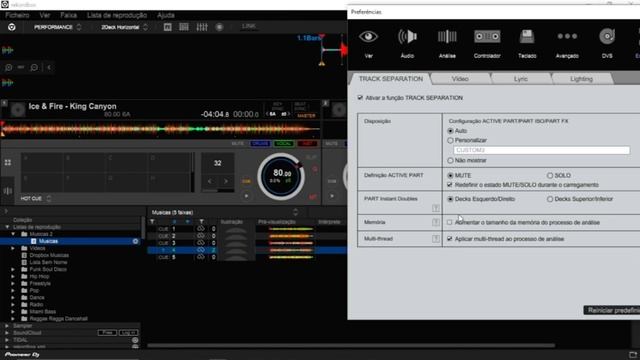Switch to the Lighting tab
Screen dimensions: 640x360
point(581,79)
